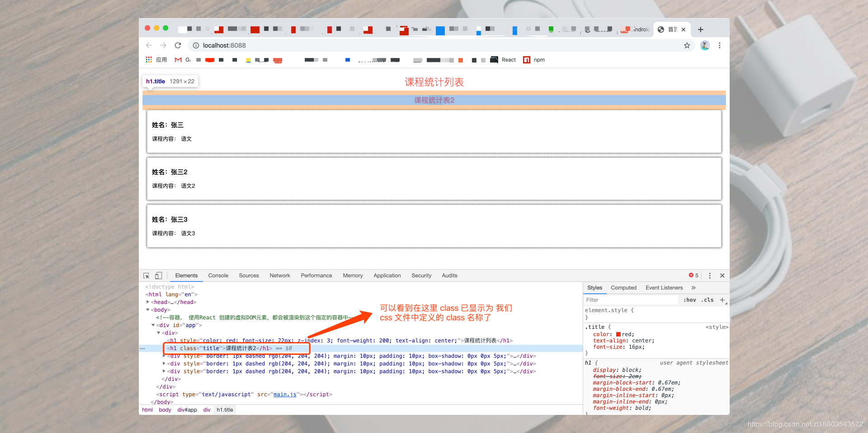Open Chrome's three-dot menu
This screenshot has width=868, height=433.
click(x=720, y=45)
